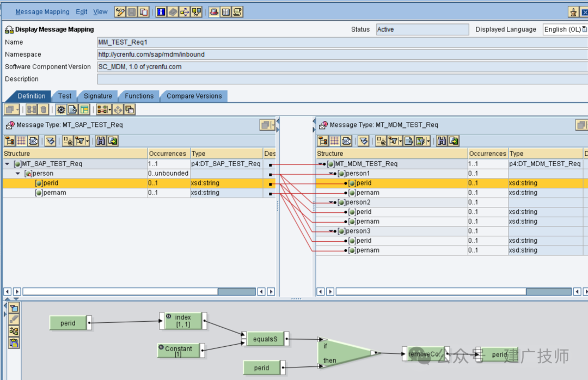Click the SRC source text icon in target structure toolbar

coord(346,141)
